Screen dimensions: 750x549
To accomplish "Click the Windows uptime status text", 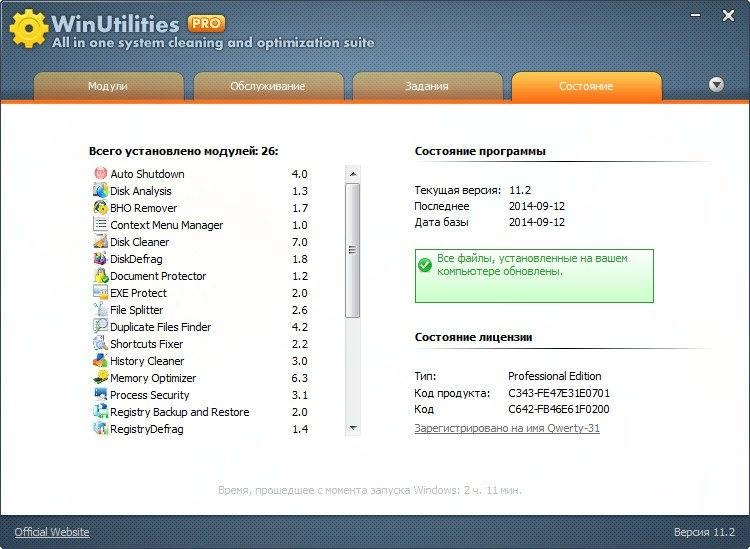I will click(x=370, y=490).
